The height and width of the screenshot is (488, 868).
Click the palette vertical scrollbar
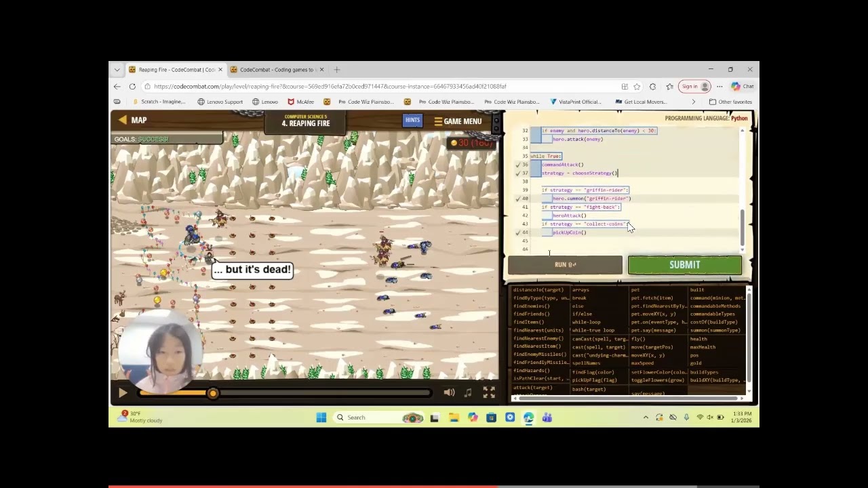coord(749,338)
